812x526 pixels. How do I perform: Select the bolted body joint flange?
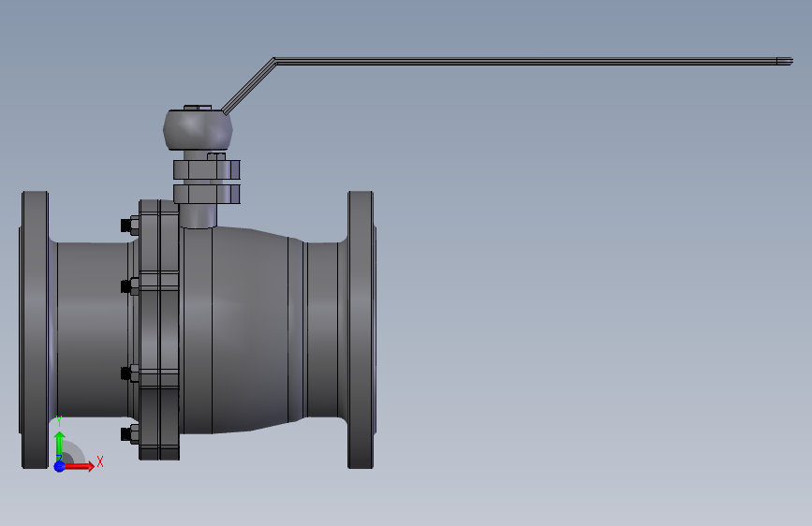coord(159,329)
